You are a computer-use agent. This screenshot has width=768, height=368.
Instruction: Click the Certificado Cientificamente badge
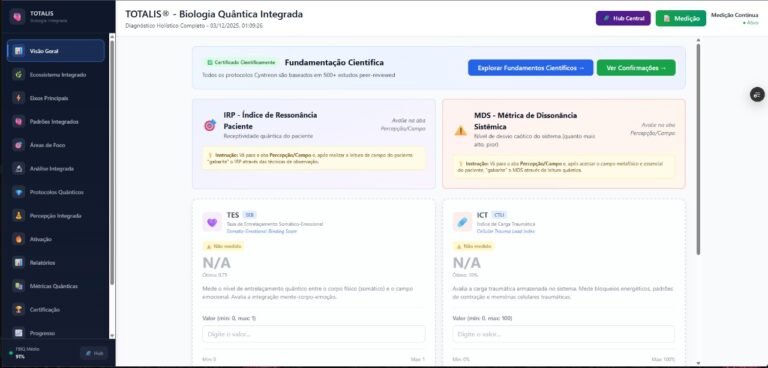click(x=241, y=63)
